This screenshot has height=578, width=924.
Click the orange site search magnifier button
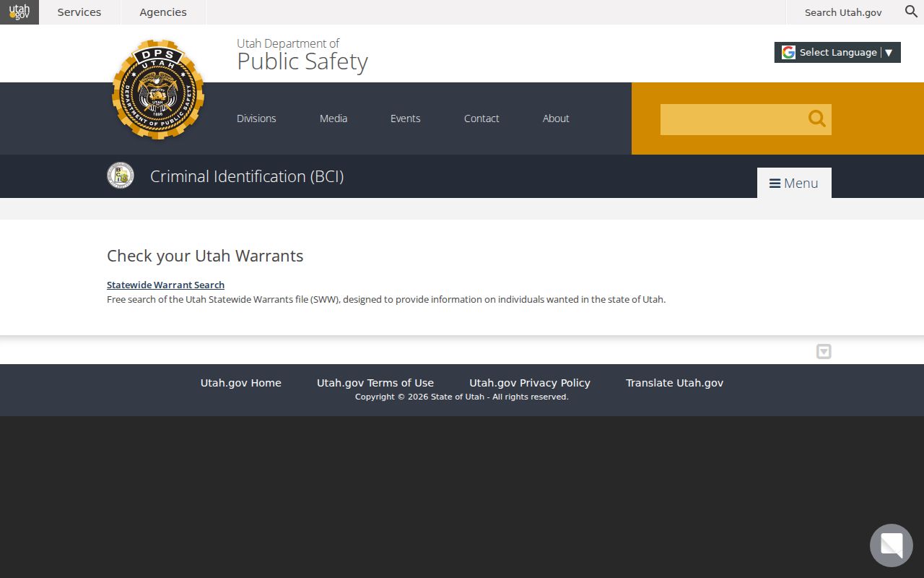pos(816,119)
